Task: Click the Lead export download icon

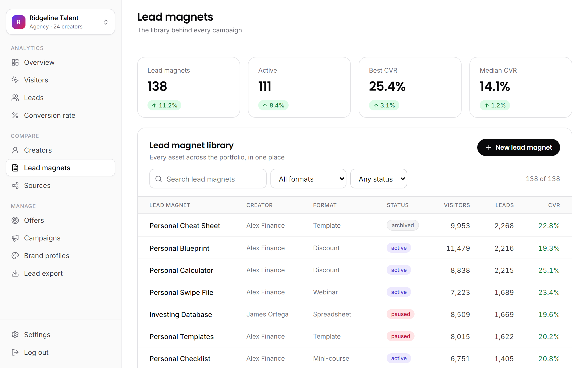Action: 15,273
